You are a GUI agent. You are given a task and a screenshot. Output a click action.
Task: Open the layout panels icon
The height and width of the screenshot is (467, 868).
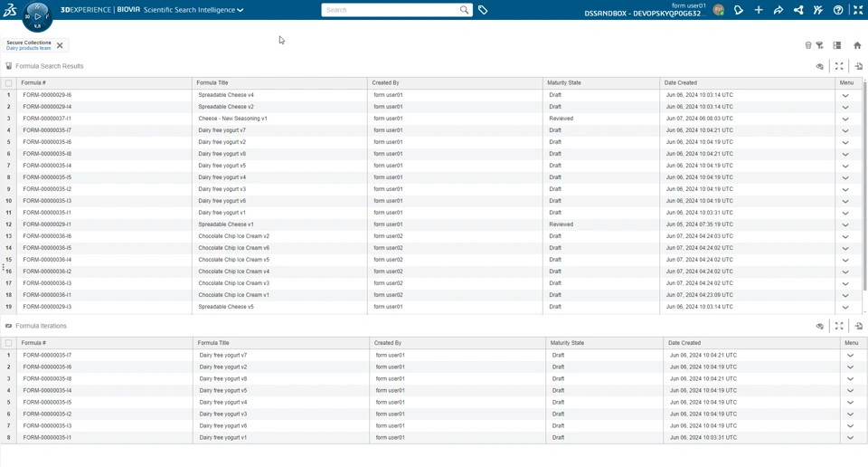(837, 45)
